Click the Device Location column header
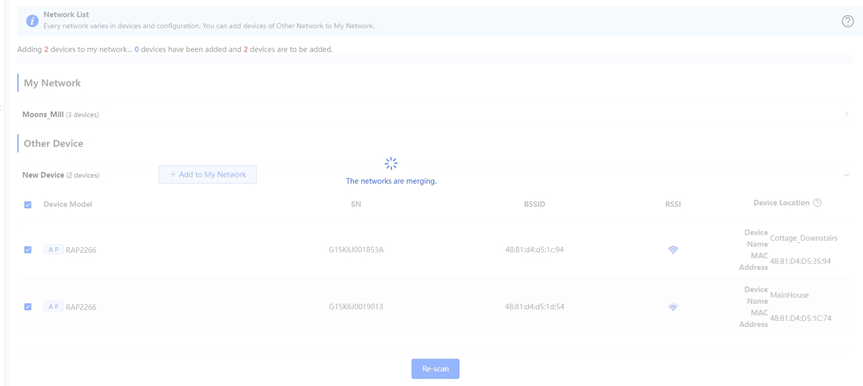 click(781, 203)
